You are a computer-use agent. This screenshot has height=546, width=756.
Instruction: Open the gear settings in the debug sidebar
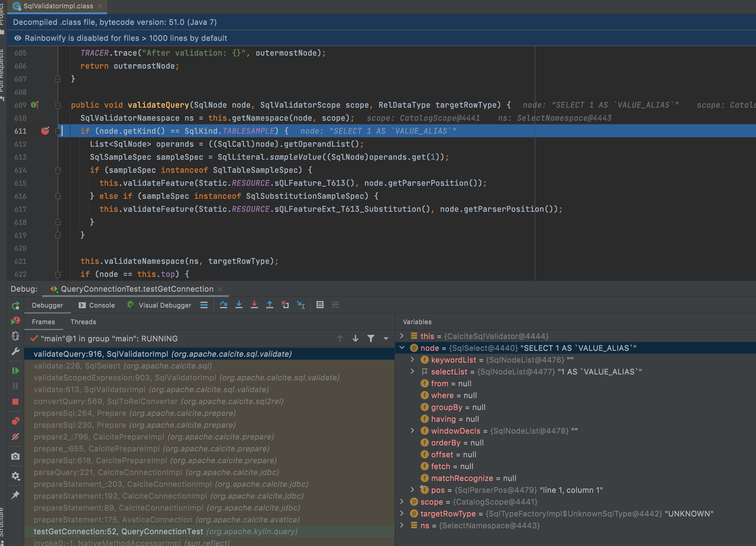tap(15, 476)
